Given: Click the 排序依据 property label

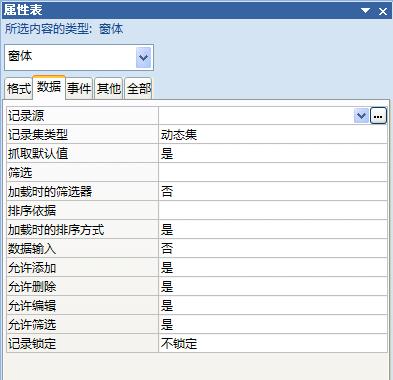Looking at the screenshot, I should (32, 211).
